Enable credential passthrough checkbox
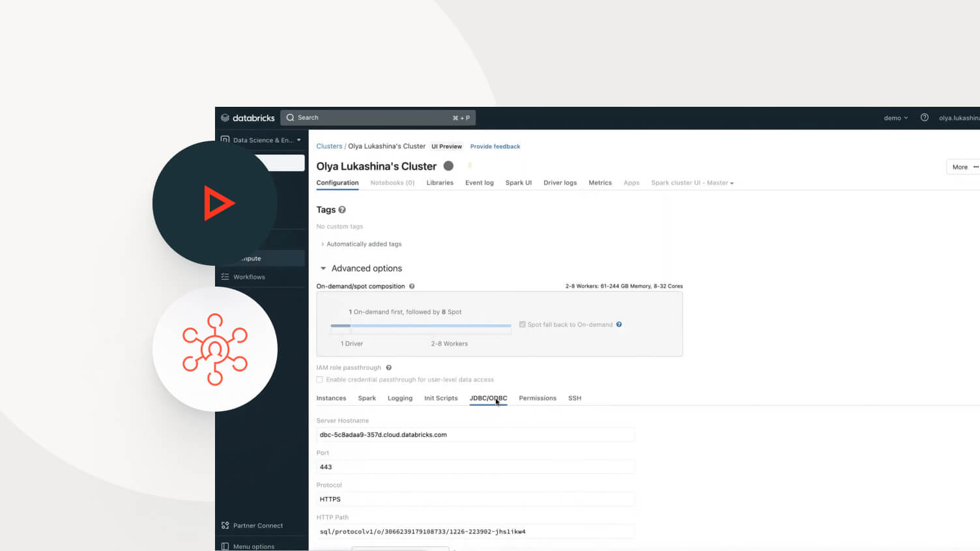Image resolution: width=980 pixels, height=551 pixels. [x=320, y=380]
